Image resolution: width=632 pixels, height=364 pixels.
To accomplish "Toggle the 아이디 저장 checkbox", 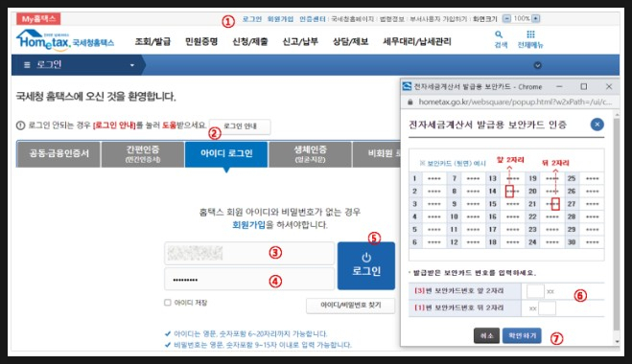I will click(x=168, y=303).
